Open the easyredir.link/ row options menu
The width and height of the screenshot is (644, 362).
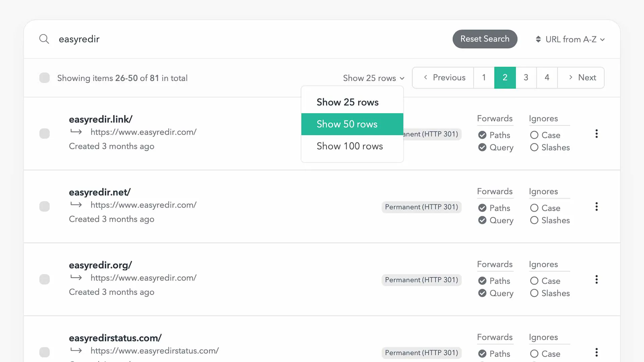tap(596, 134)
